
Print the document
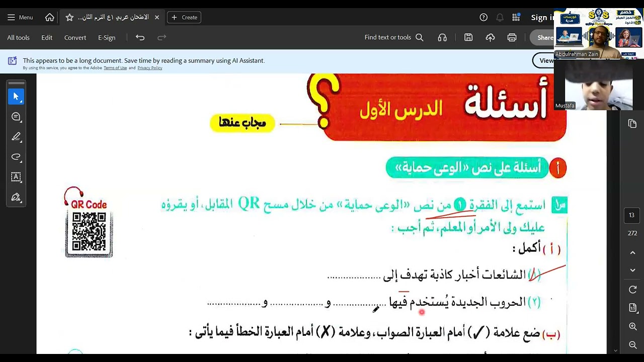point(512,37)
